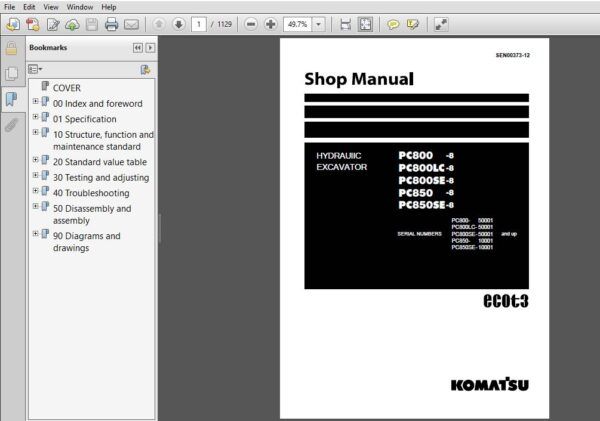The width and height of the screenshot is (600, 421).
Task: Expand the 00 Index and foreword bookmark
Action: [36, 101]
